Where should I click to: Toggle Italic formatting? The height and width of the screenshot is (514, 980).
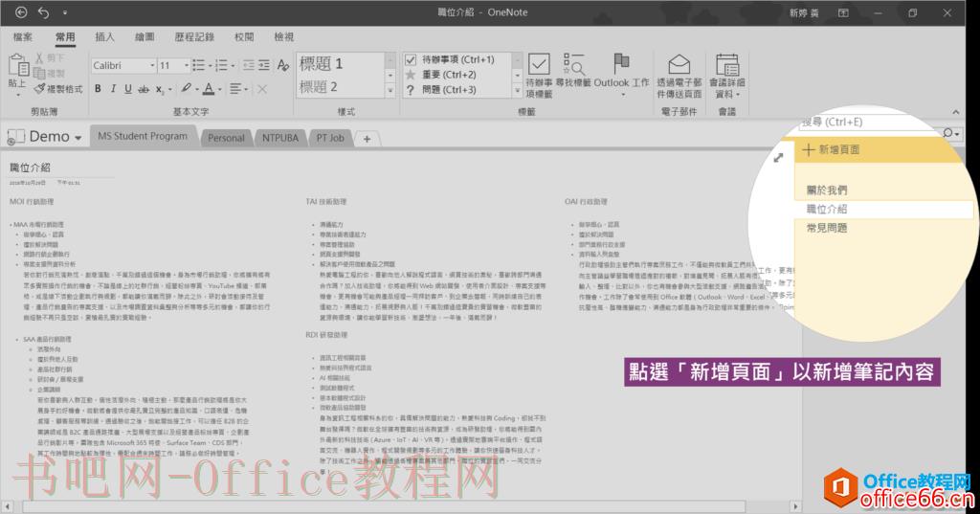point(113,89)
